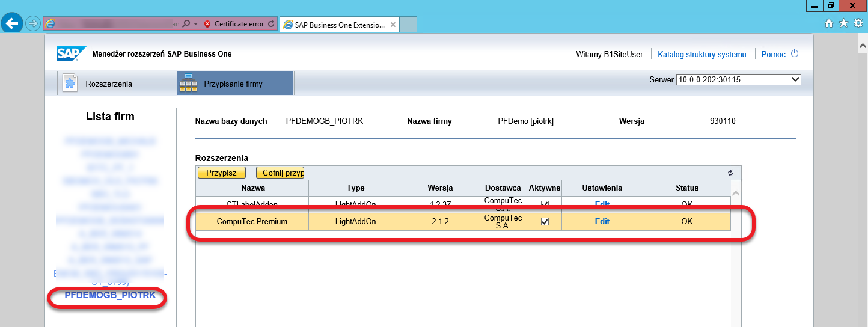Select the Przypisanie firmy tab

pyautogui.click(x=233, y=84)
